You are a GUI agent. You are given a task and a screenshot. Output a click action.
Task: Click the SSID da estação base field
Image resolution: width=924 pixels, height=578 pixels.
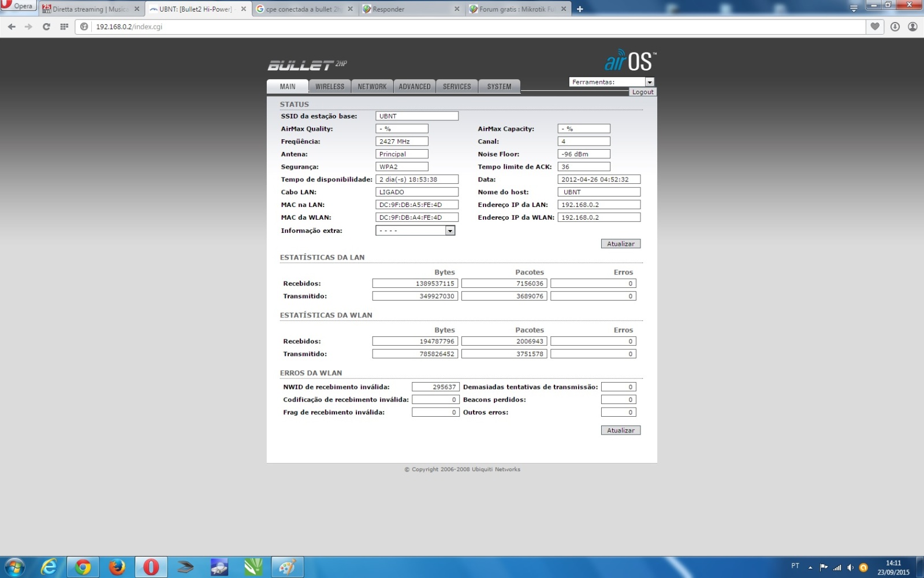417,116
